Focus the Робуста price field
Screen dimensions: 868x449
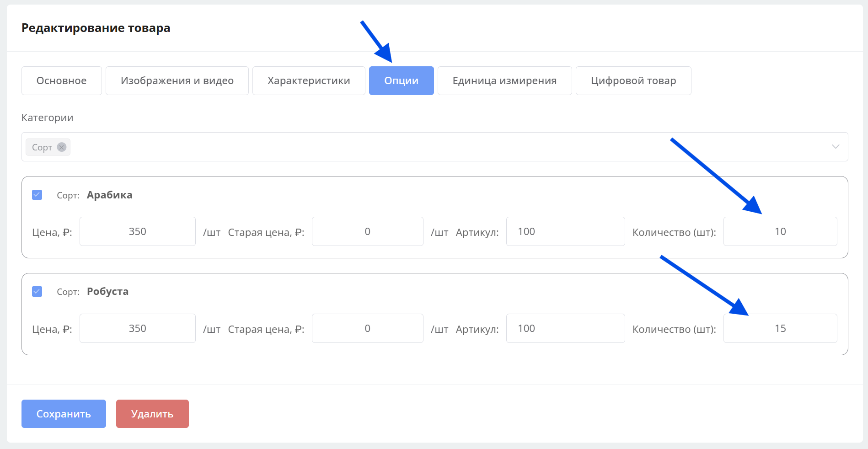[138, 328]
